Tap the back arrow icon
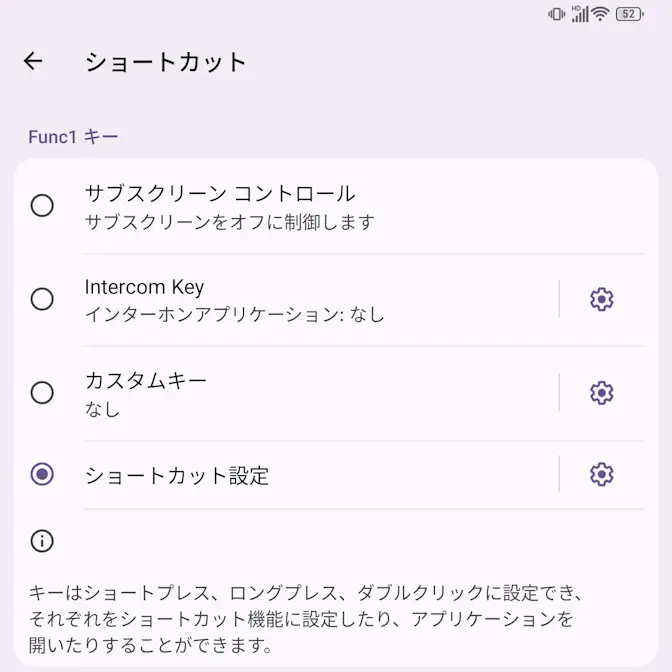Screen dimensions: 672x672 [x=33, y=61]
